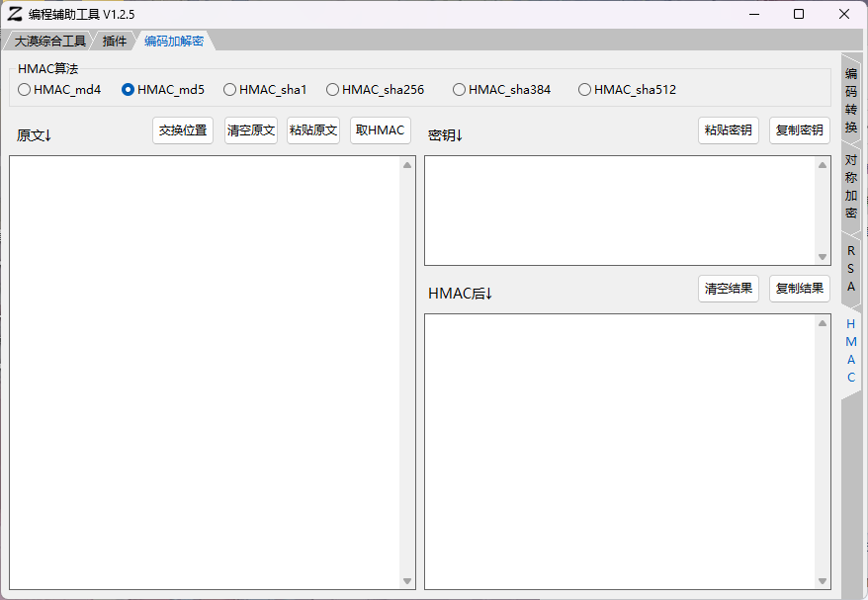Choose the HMAC_sha256 radio option
This screenshot has height=600, width=868.
[333, 90]
